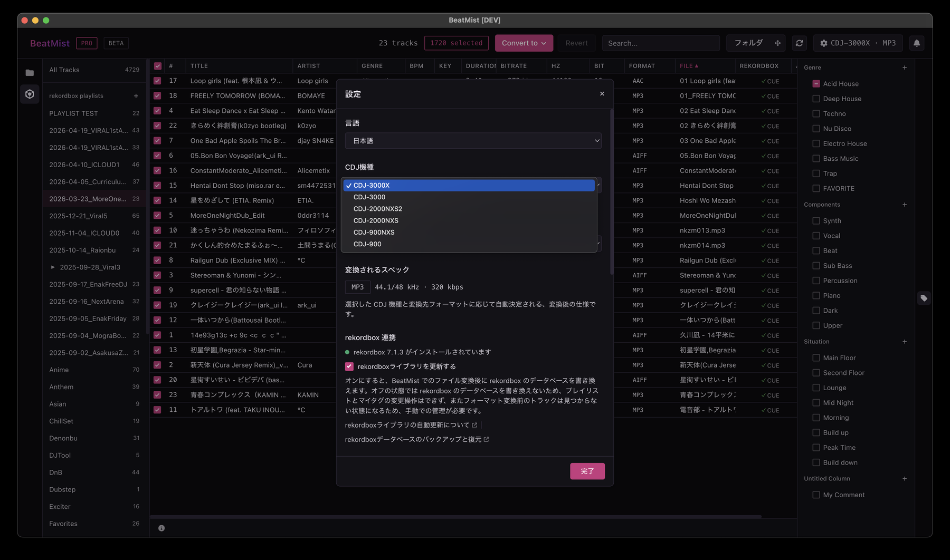Enable the Synth component checkbox
Image resolution: width=950 pixels, height=560 pixels.
816,221
